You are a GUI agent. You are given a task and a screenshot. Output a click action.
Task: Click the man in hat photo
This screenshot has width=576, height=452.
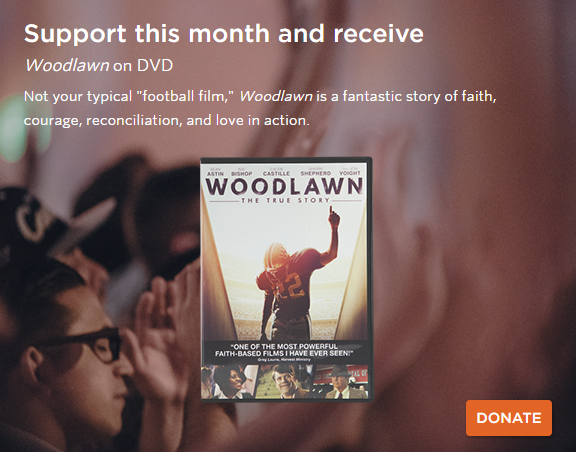pos(341,381)
